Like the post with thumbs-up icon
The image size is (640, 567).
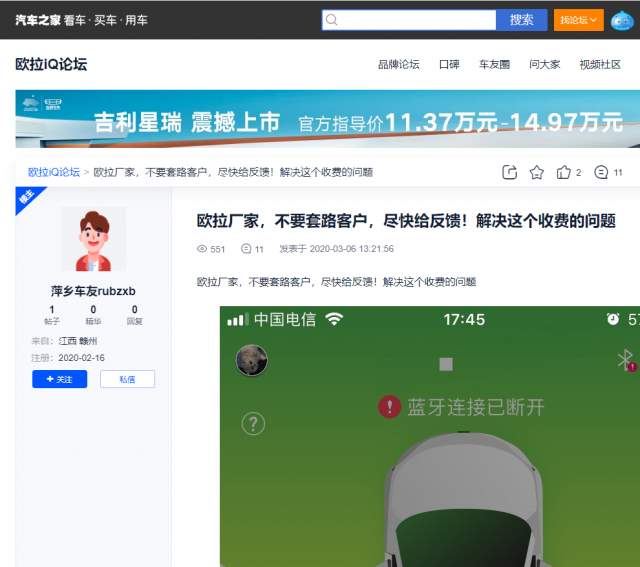(564, 172)
